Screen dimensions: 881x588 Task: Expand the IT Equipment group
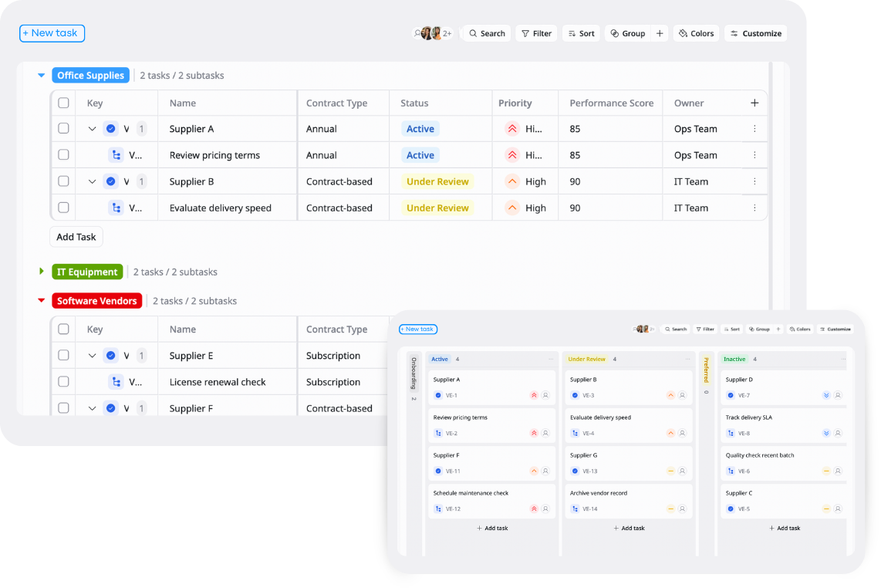(41, 272)
